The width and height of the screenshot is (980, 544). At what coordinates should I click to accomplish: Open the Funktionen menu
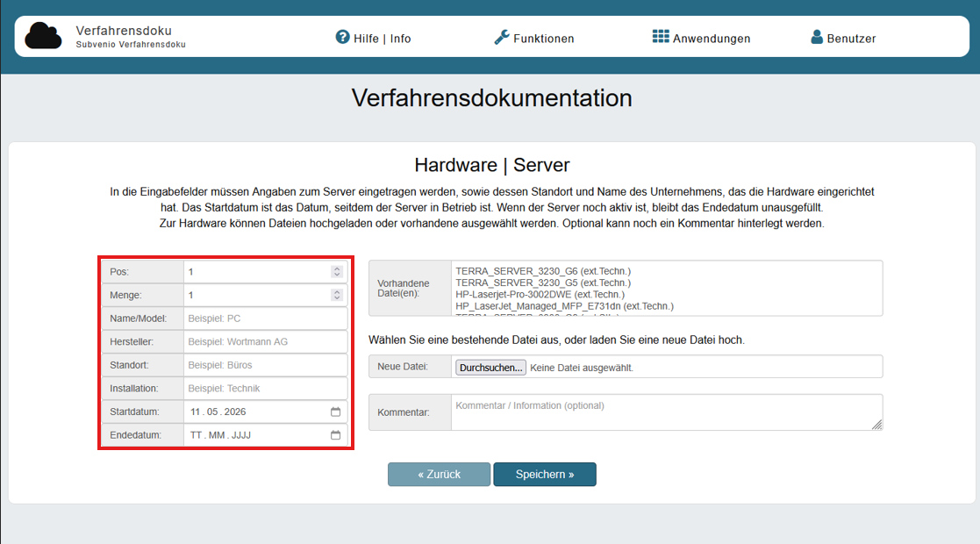[534, 38]
